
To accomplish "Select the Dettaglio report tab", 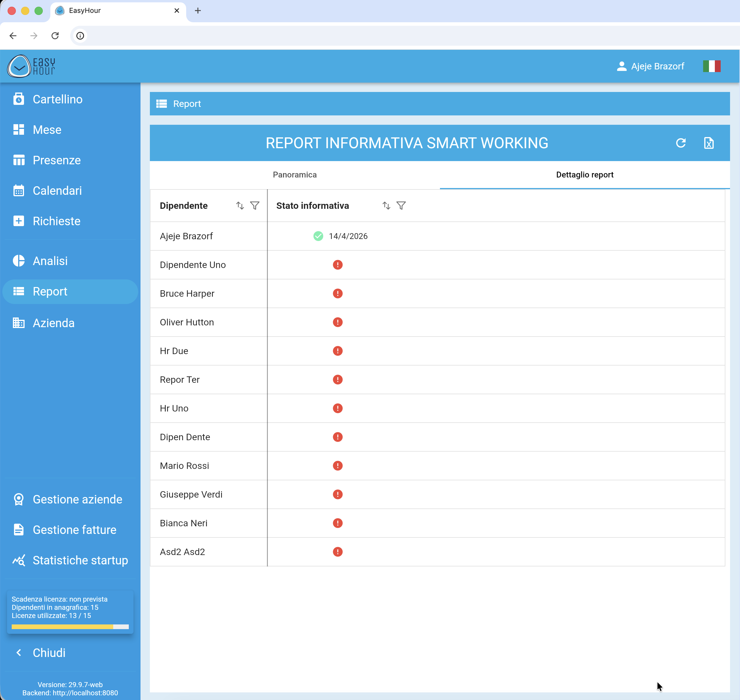I will (x=585, y=175).
